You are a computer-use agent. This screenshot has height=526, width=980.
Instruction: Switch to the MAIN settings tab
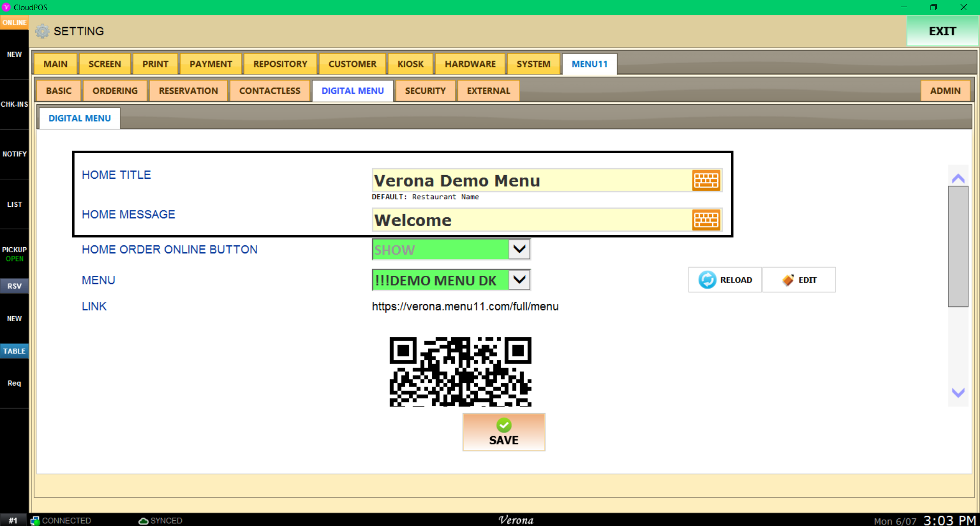click(x=55, y=64)
